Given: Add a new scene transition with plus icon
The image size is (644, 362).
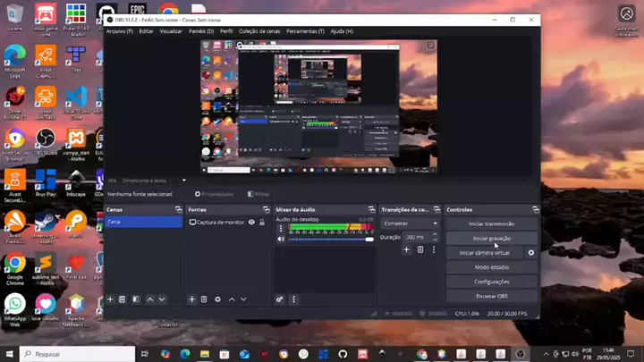Looking at the screenshot, I should [406, 249].
